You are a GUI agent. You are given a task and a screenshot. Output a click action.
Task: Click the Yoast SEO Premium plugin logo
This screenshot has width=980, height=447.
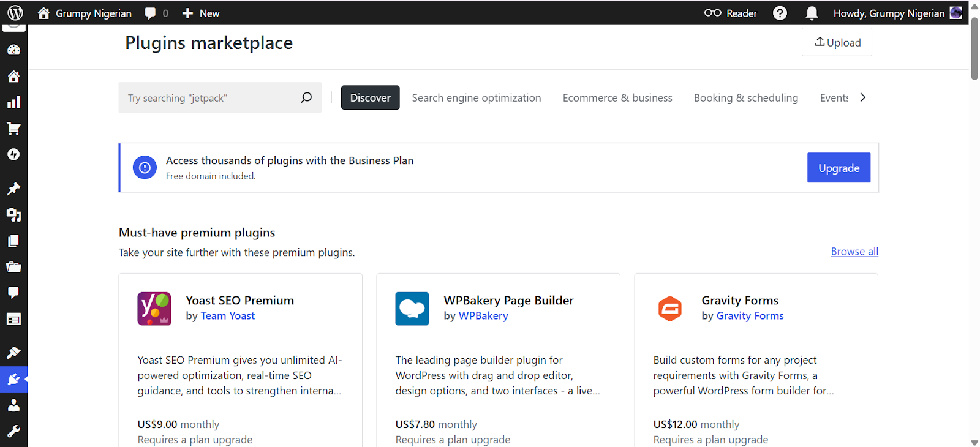pos(154,309)
